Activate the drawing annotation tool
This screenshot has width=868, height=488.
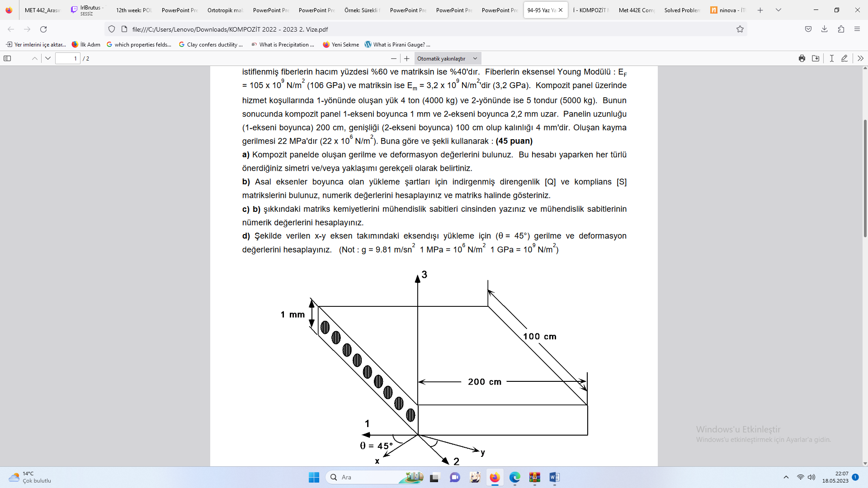[844, 58]
